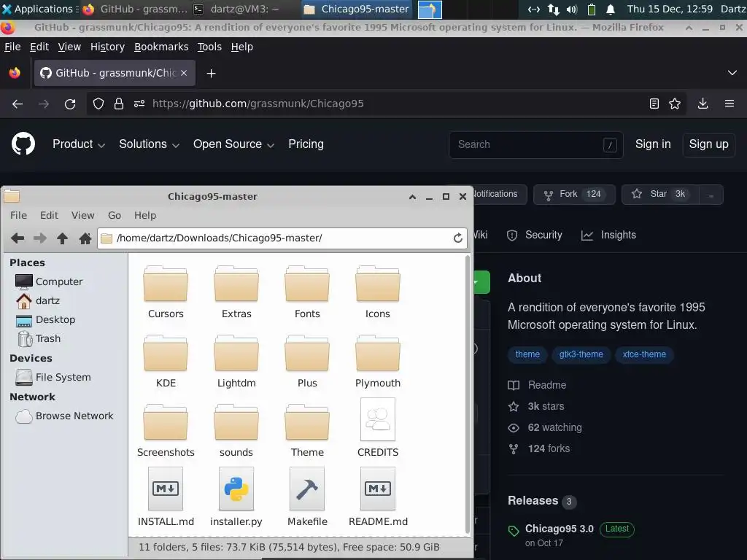Select the Cursors folder
The width and height of the screenshot is (747, 560).
coord(166,292)
